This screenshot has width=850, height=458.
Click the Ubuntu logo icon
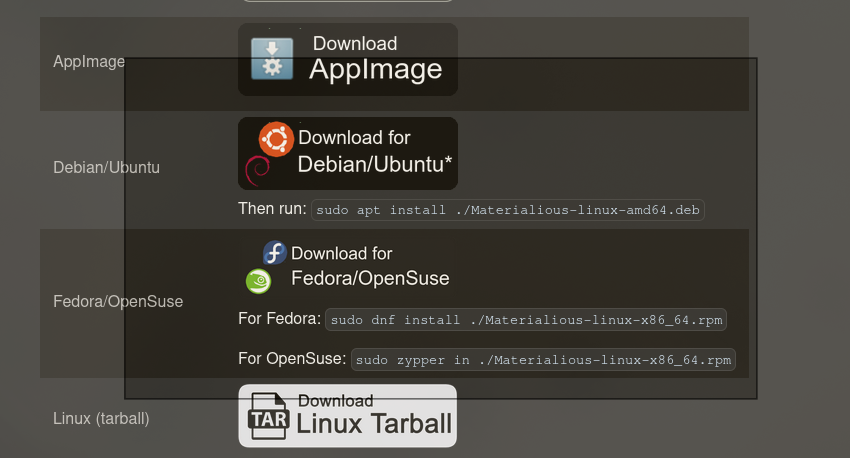click(x=276, y=139)
